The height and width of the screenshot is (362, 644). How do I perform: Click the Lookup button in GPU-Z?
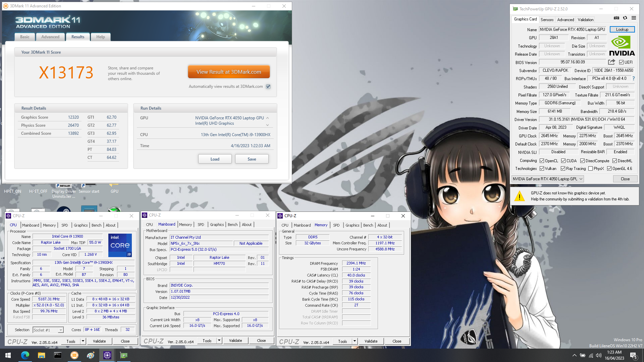click(x=622, y=29)
